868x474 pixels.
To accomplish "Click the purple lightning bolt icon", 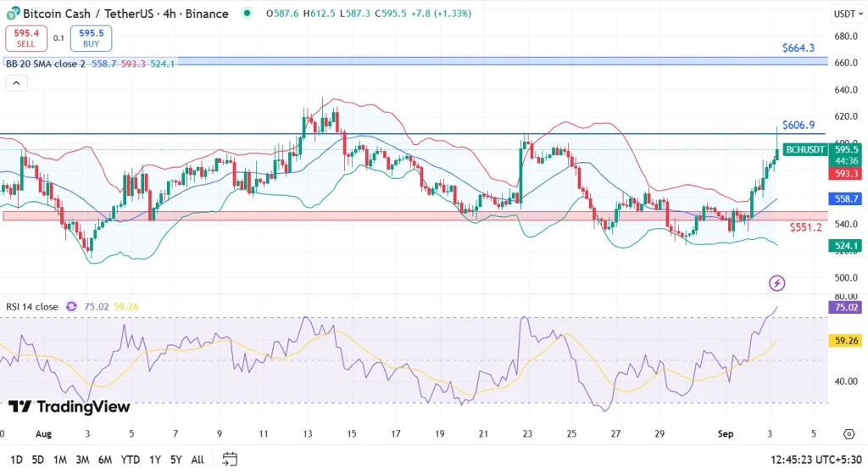I will pyautogui.click(x=776, y=283).
